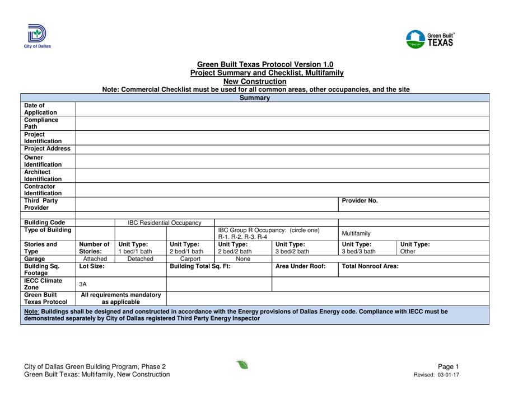Select the 1 bed/1 bath unit type
Screen dimensions: 532x410
141,248
